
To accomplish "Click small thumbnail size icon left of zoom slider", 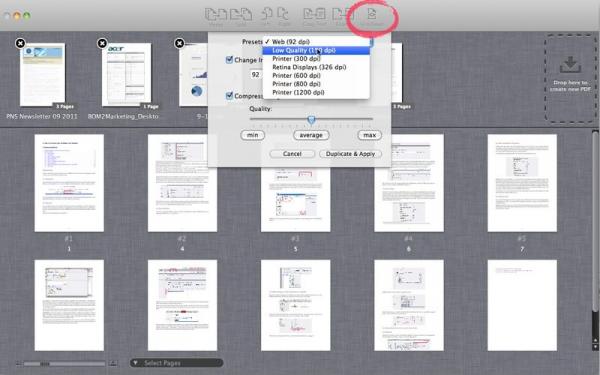I will (x=18, y=364).
